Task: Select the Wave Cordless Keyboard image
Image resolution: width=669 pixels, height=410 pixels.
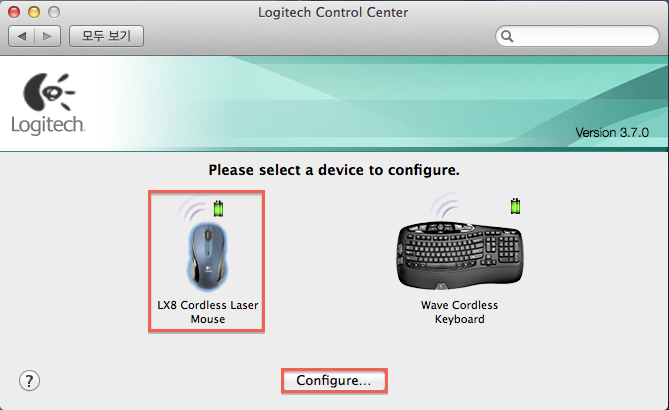Action: point(460,256)
